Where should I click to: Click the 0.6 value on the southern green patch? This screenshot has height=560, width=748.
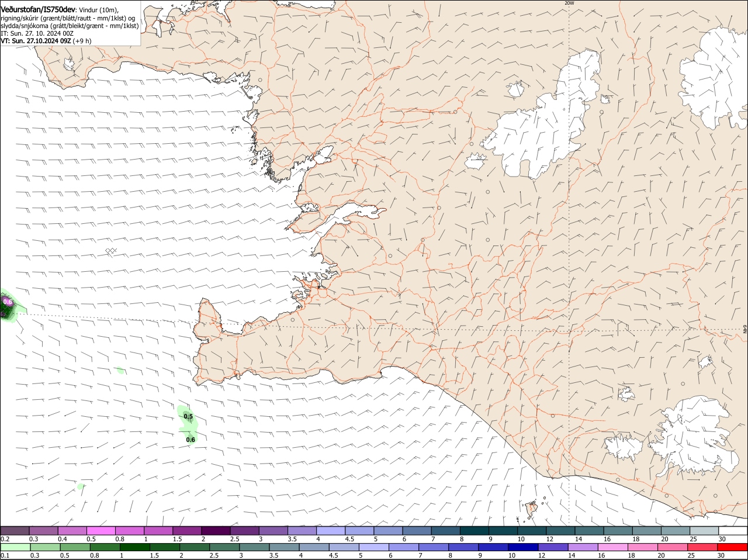coord(191,440)
